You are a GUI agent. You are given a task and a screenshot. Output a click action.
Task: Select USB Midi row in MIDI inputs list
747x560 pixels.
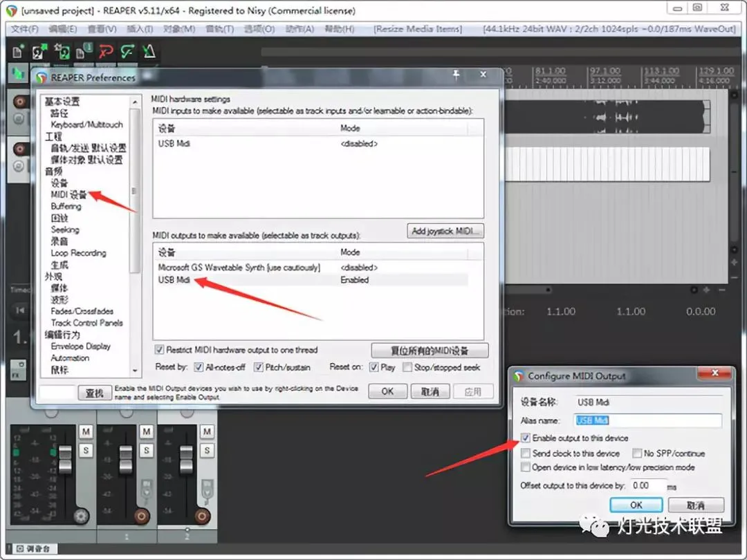[x=312, y=143]
